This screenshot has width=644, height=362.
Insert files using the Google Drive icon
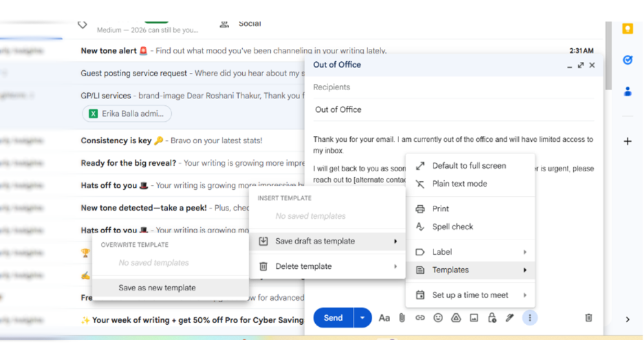[x=455, y=318]
